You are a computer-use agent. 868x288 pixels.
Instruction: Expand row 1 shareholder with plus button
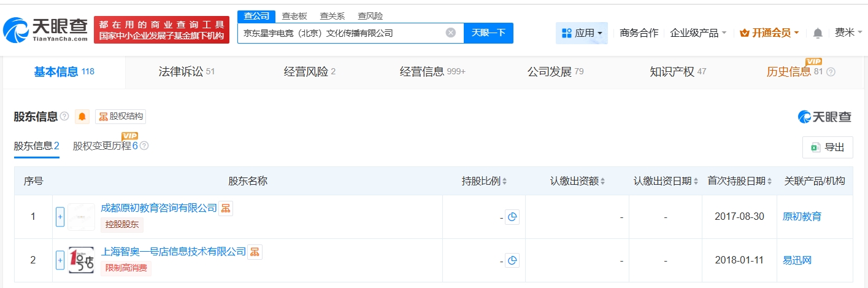tap(60, 217)
